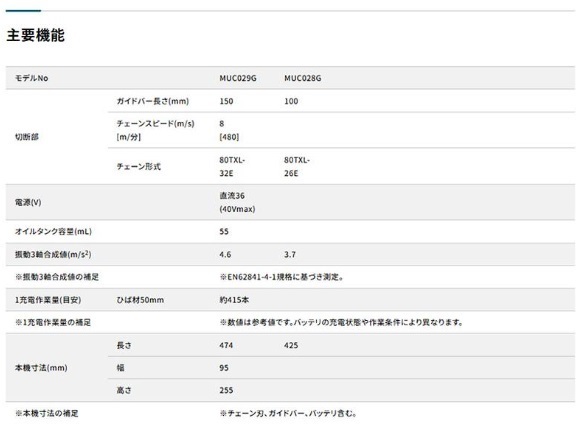The height and width of the screenshot is (424, 576).
Task: Click the length value 474
Action: pyautogui.click(x=226, y=345)
